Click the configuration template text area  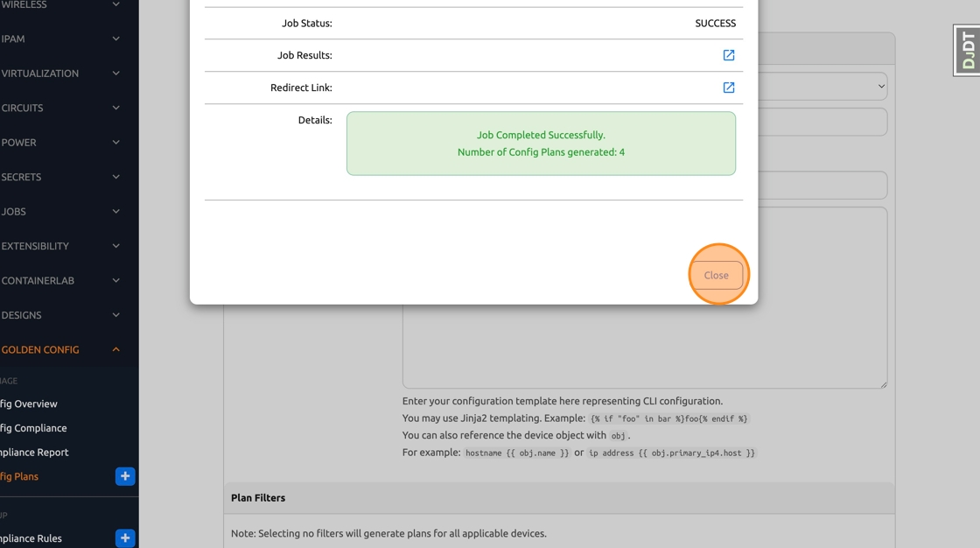pyautogui.click(x=644, y=350)
